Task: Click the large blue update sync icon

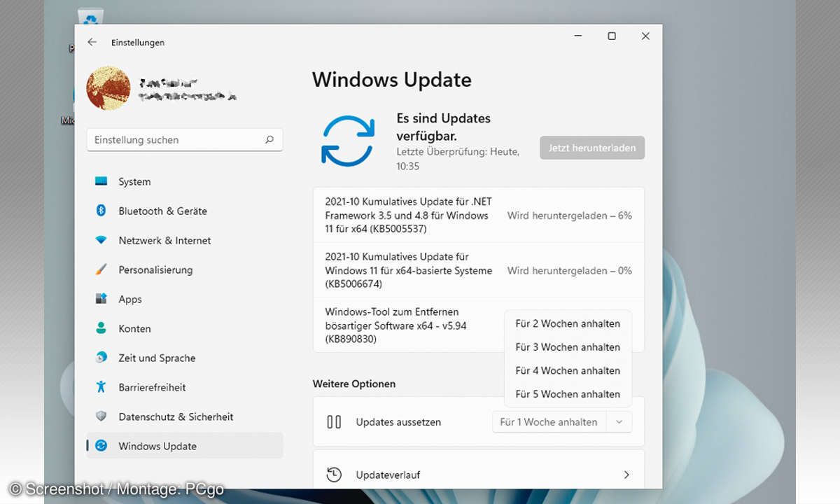Action: (348, 141)
